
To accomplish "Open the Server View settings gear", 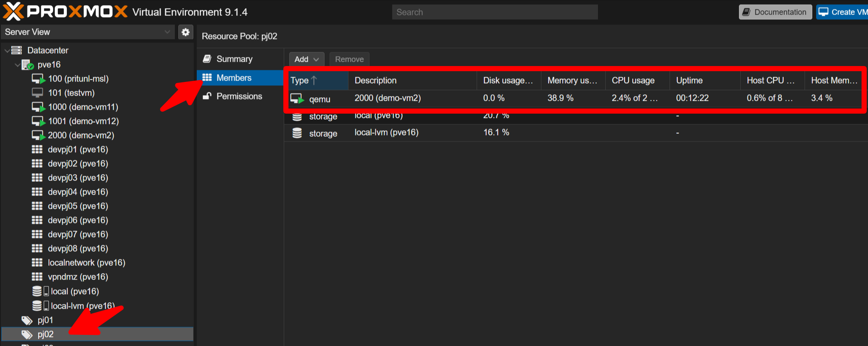I will coord(186,32).
